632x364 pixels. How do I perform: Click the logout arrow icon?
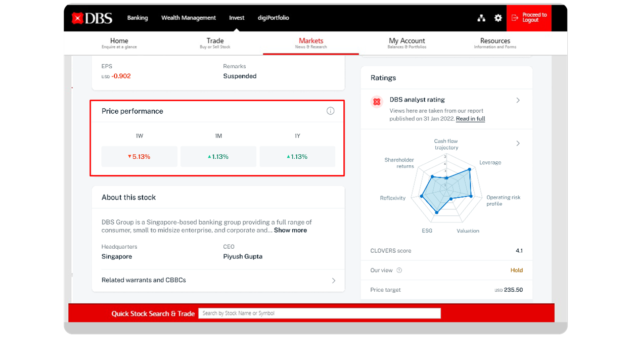pos(515,18)
